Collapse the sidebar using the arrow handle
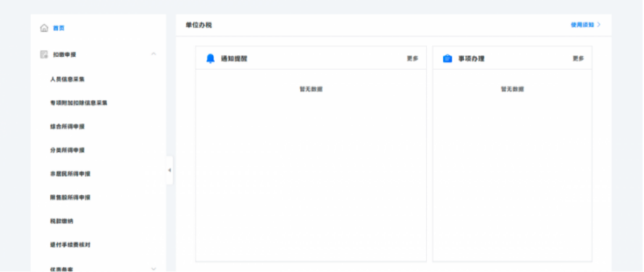The width and height of the screenshot is (644, 272). [x=169, y=170]
